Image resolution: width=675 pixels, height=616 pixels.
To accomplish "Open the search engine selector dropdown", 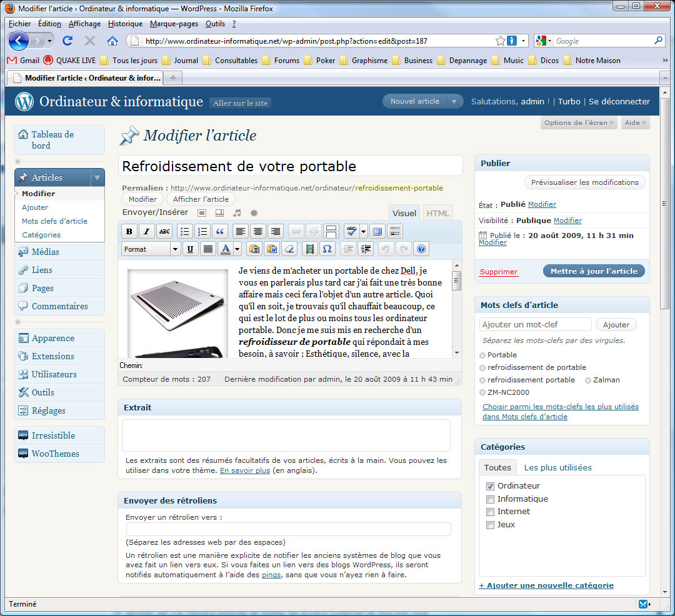I will [543, 41].
